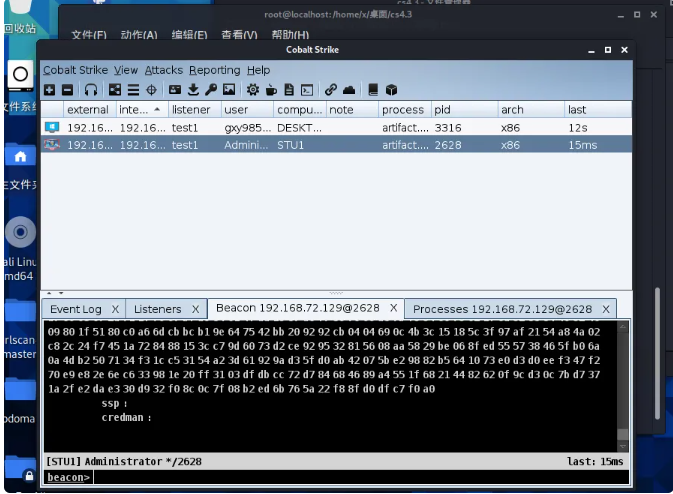Switch to Listeners tab
The image size is (673, 494).
158,309
